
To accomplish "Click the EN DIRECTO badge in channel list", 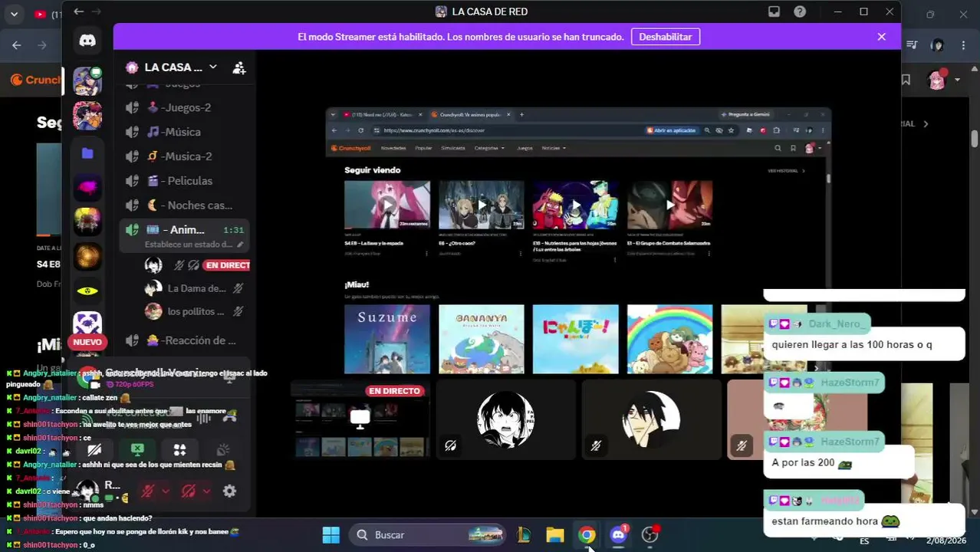I will (x=227, y=265).
